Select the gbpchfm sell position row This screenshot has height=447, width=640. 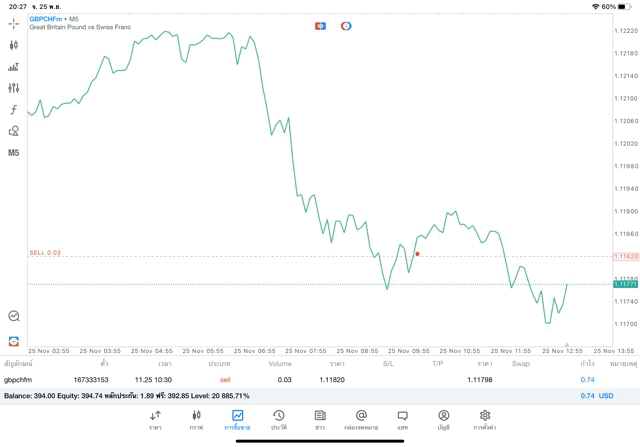[300, 380]
